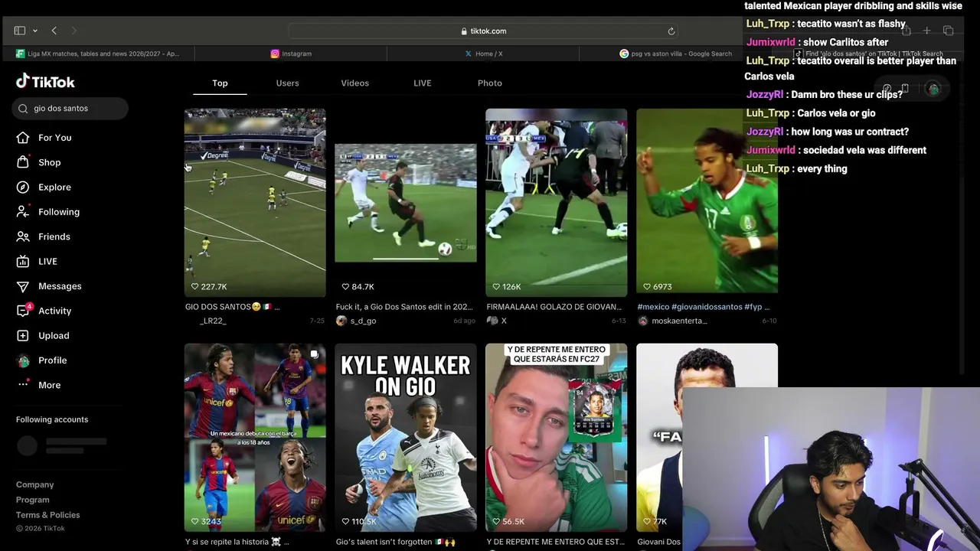Screen dimensions: 980x551
Task: Select the Users results tab
Action: 287,83
